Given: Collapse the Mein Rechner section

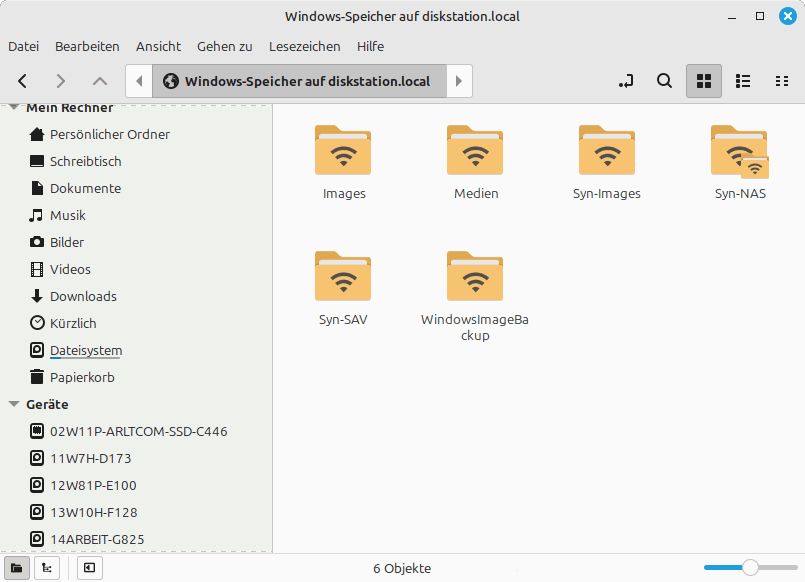Looking at the screenshot, I should coord(14,108).
